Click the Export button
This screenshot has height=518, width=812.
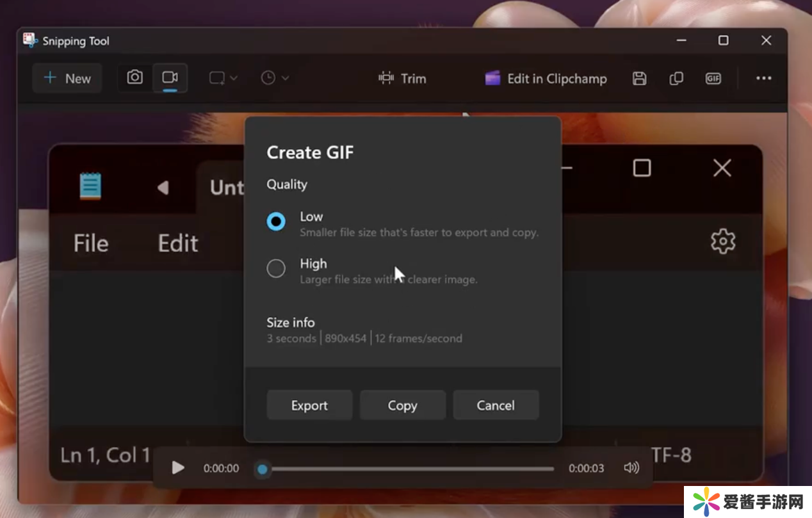point(309,405)
